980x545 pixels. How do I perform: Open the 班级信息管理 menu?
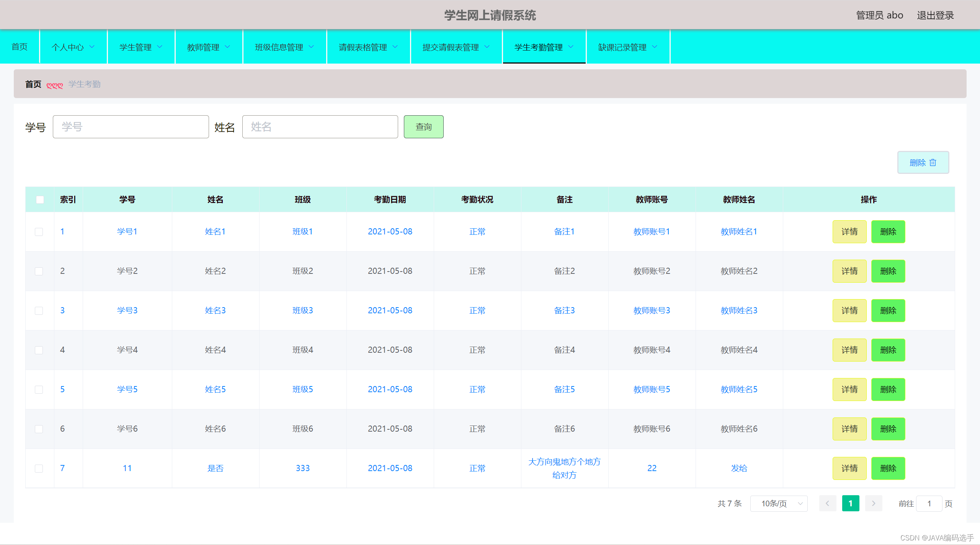(x=284, y=47)
